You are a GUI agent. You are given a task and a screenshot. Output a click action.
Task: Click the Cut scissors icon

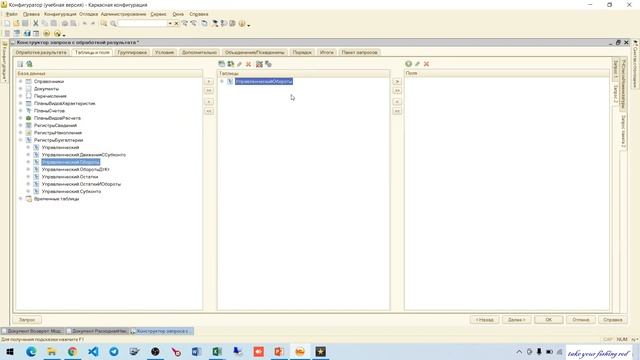[36, 24]
